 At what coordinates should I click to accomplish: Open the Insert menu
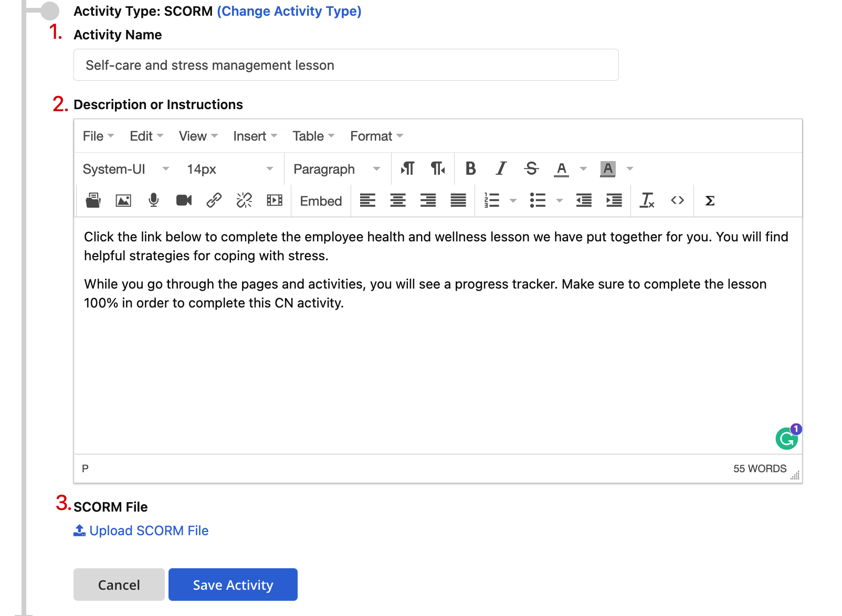pyautogui.click(x=255, y=136)
